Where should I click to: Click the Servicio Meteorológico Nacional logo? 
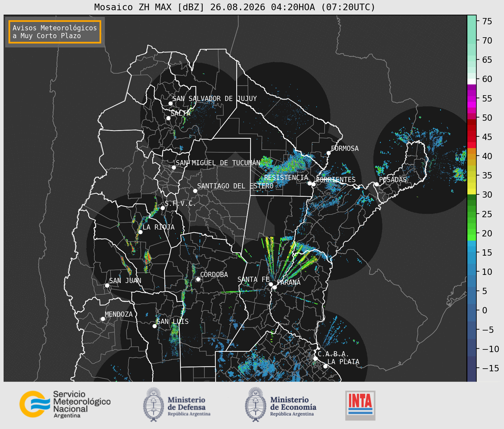pyautogui.click(x=65, y=404)
